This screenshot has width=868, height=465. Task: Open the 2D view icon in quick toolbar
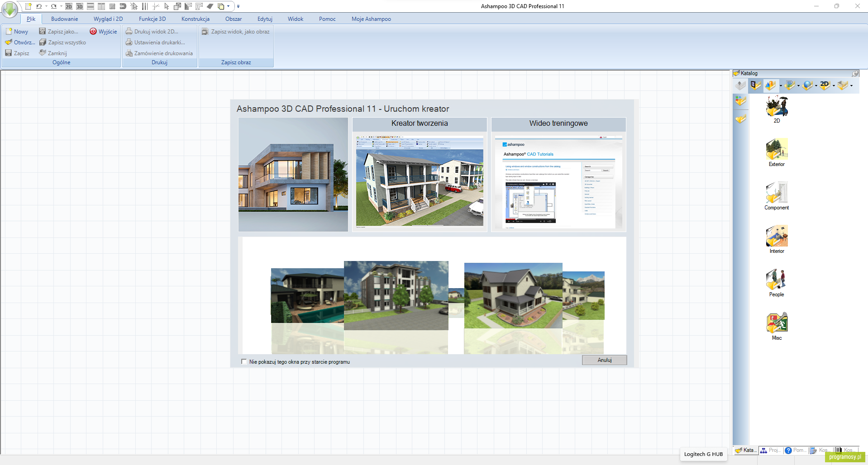coord(69,6)
